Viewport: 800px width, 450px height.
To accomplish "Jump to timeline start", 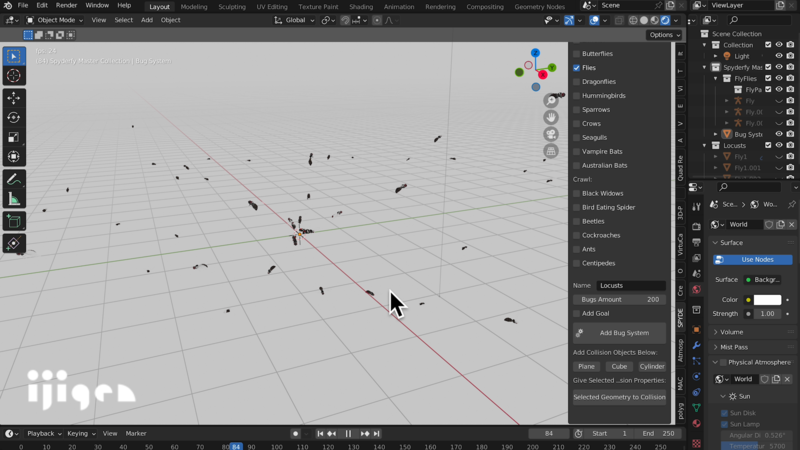I will coord(320,434).
